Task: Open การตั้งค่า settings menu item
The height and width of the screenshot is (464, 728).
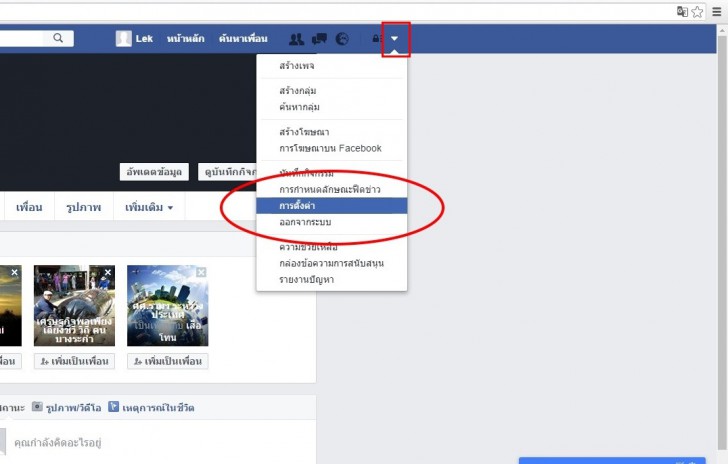Action: tap(332, 205)
